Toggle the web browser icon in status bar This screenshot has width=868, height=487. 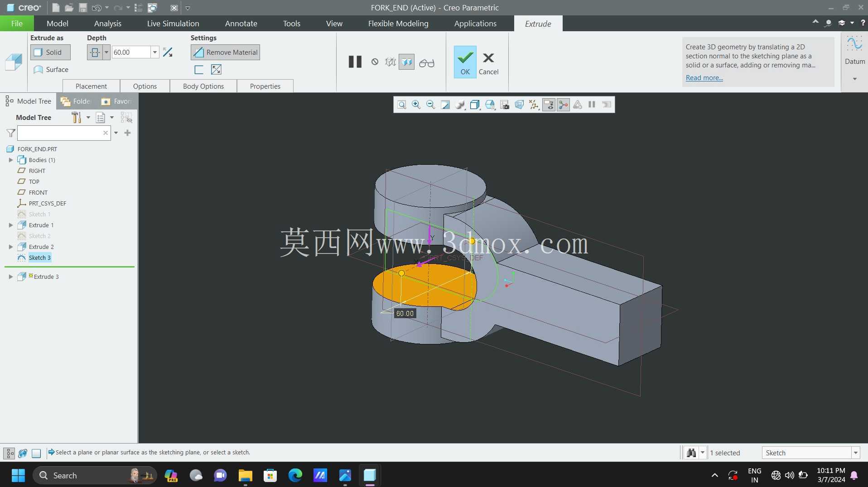pos(23,453)
